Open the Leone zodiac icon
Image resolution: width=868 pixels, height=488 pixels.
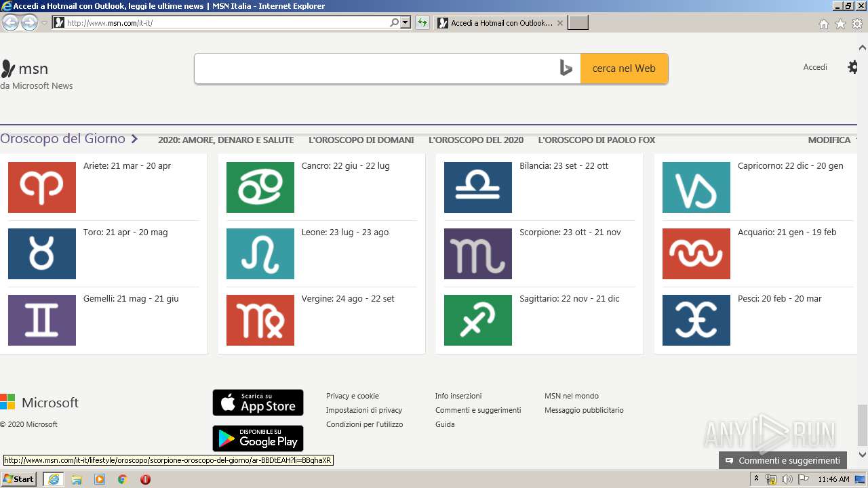tap(260, 253)
